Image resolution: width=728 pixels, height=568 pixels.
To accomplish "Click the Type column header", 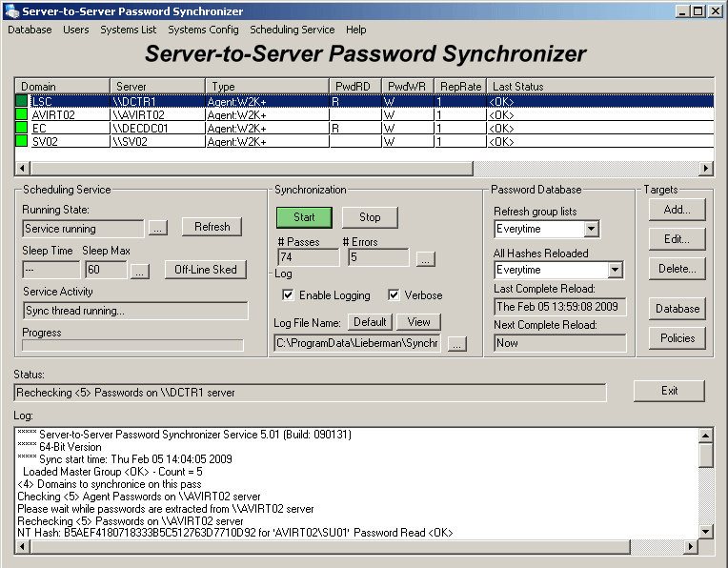I will click(268, 87).
